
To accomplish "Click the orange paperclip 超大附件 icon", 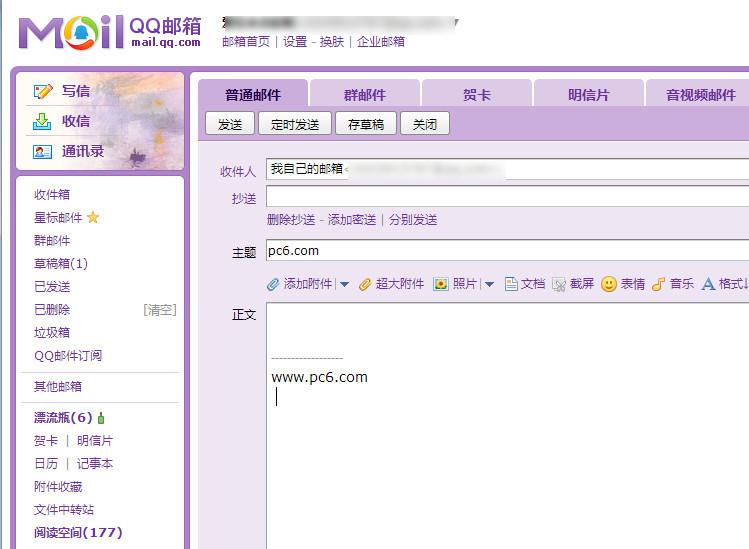I will click(365, 284).
